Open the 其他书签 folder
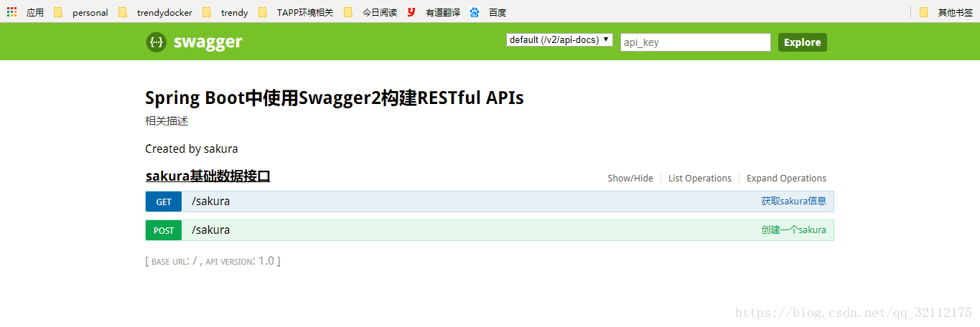This screenshot has width=980, height=327. pos(946,12)
